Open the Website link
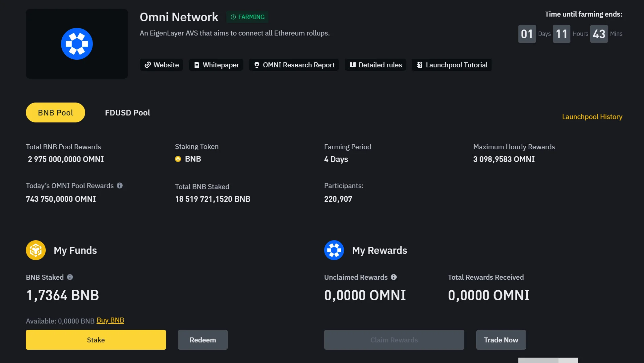The height and width of the screenshot is (363, 644). coord(161,65)
